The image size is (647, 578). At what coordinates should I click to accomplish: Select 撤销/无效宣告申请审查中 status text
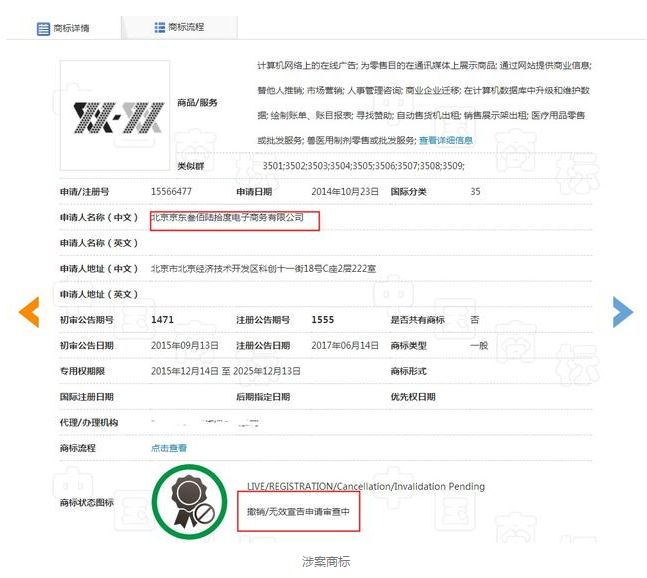[298, 512]
